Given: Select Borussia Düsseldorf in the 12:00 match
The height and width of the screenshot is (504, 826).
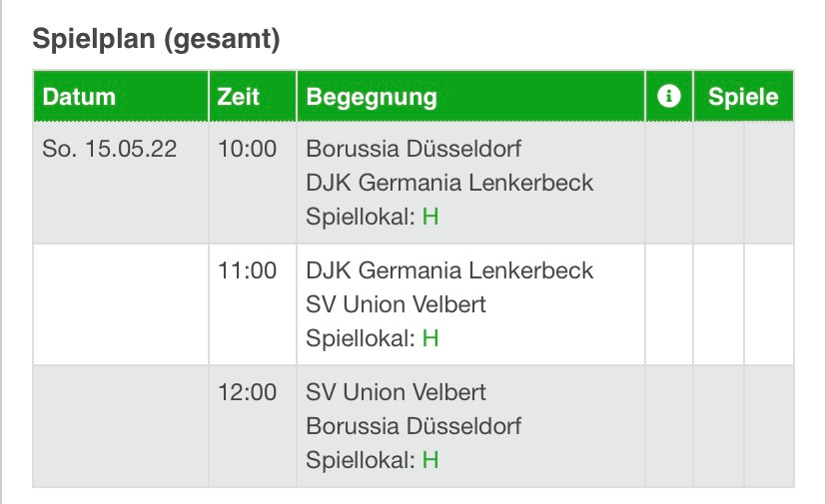Looking at the screenshot, I should (413, 426).
